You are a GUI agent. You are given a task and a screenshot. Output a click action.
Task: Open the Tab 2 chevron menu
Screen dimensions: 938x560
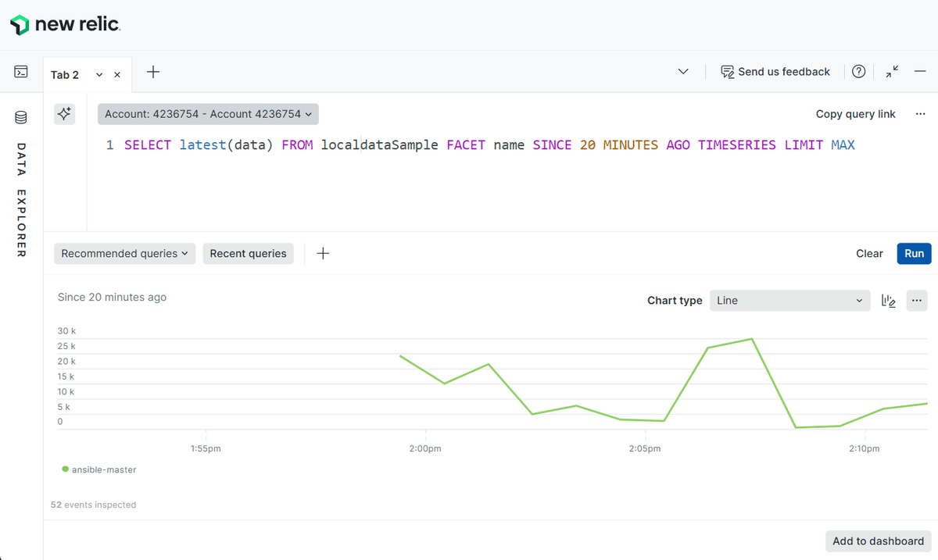click(x=98, y=74)
